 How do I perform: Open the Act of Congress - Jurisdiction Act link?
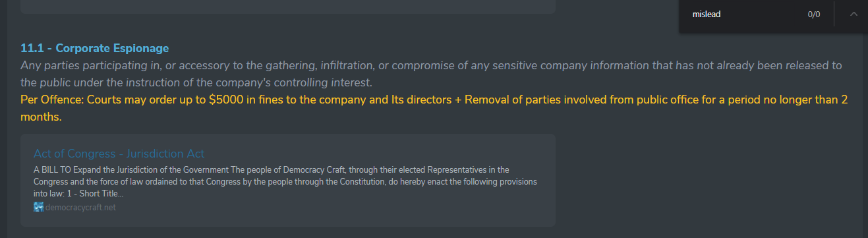119,154
